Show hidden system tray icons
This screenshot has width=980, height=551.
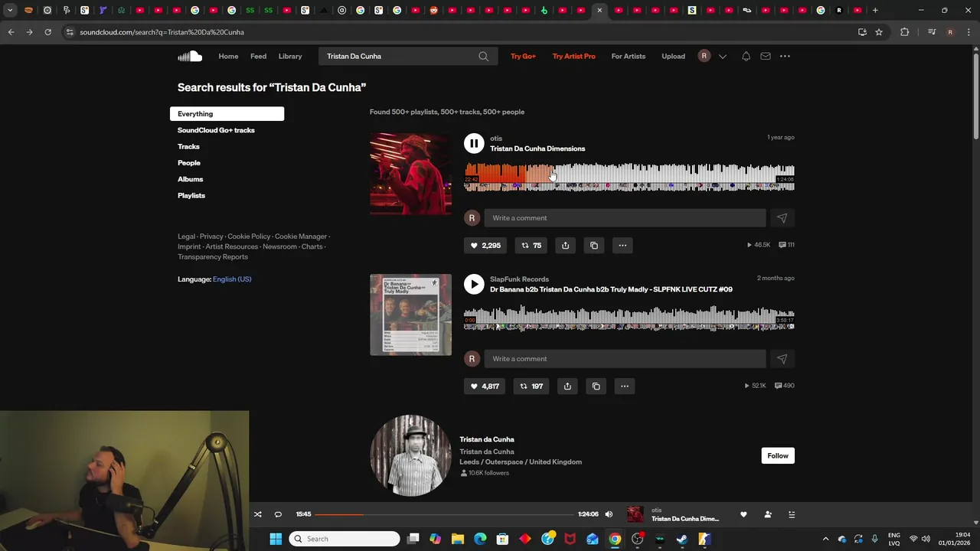(825, 539)
